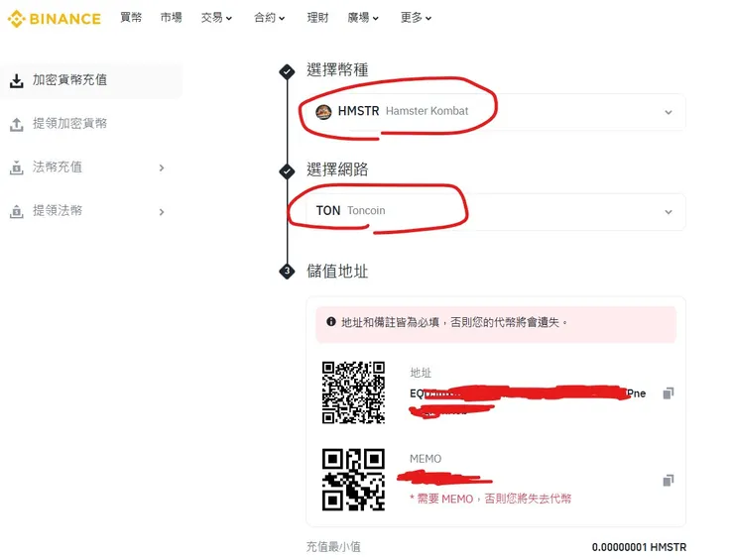This screenshot has width=734, height=560.
Task: Click the fiat withdraw icon
Action: point(17,211)
